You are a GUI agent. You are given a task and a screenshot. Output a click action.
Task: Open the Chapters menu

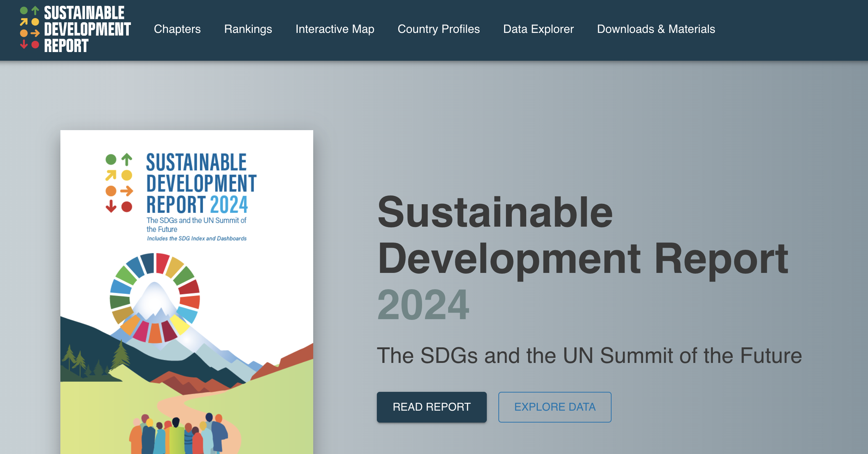click(x=177, y=29)
